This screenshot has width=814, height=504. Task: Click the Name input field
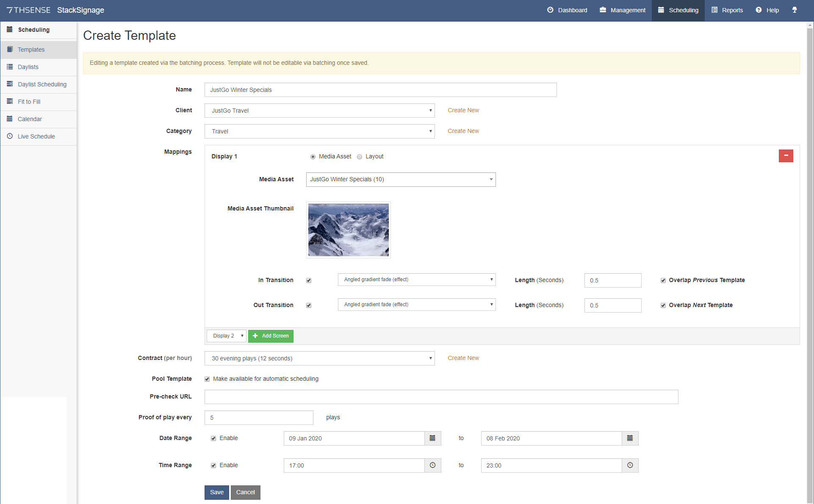pyautogui.click(x=381, y=90)
